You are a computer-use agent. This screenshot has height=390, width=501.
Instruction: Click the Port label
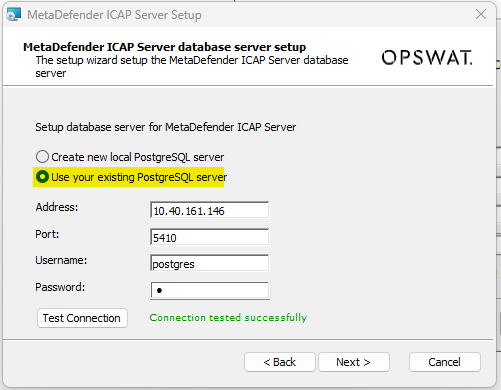point(47,234)
